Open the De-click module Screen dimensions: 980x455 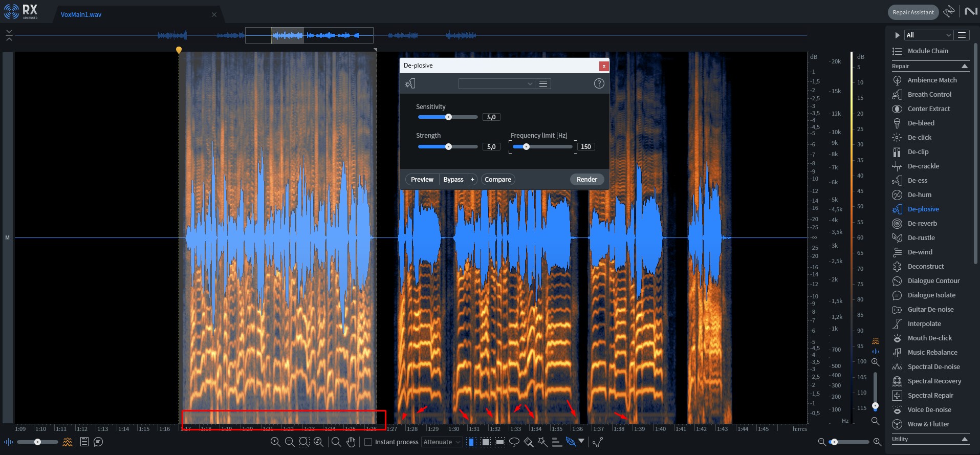tap(919, 137)
